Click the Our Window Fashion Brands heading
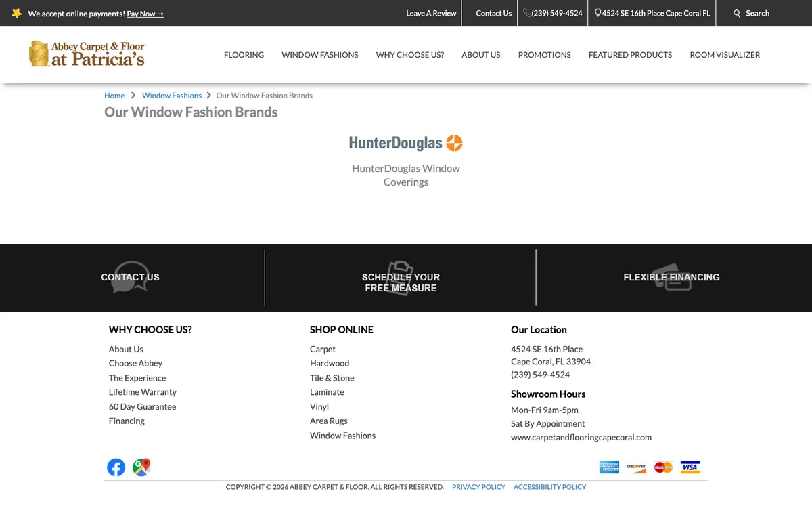812x508 pixels. (x=191, y=112)
